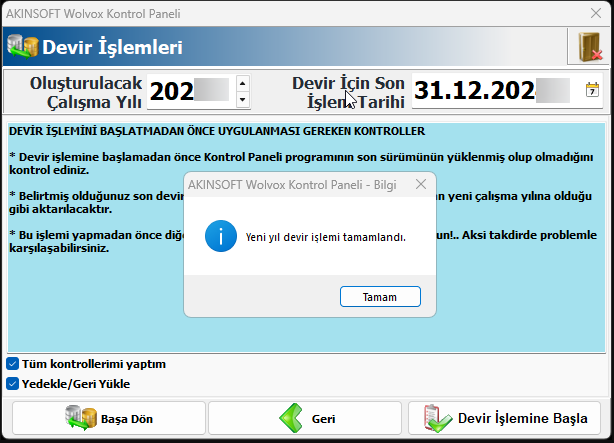
Task: Click the Başa Dön button
Action: (108, 418)
